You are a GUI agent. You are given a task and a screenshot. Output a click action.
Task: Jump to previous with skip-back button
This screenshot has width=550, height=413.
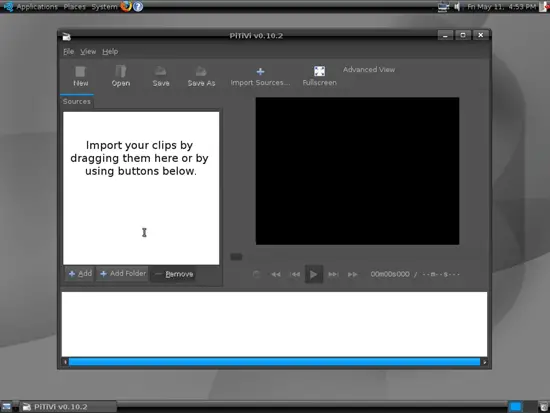295,274
